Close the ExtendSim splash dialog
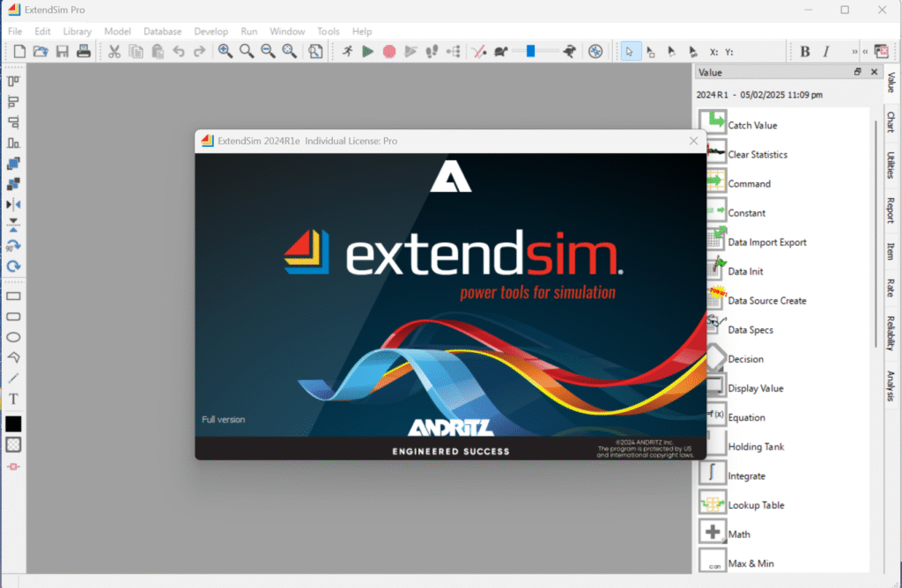The image size is (902, 588). click(694, 141)
